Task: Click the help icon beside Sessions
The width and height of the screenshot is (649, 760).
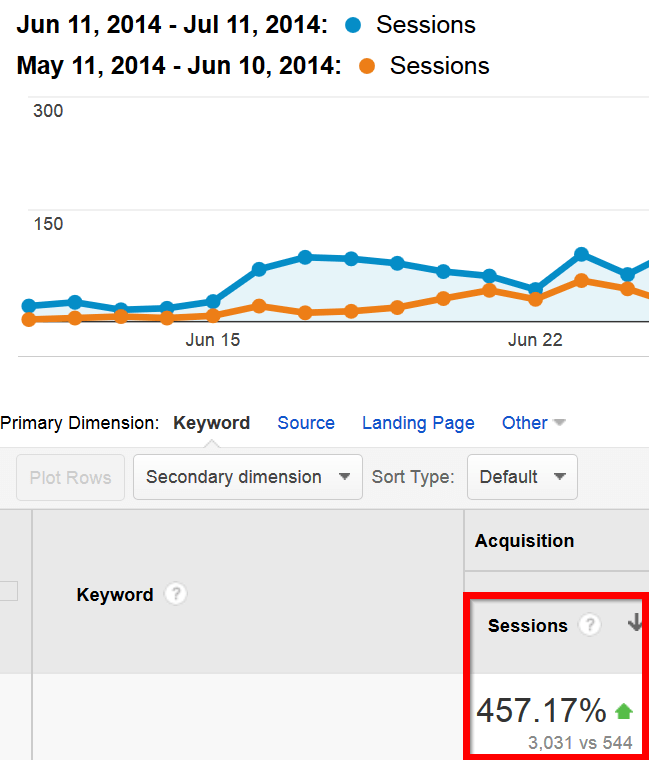Action: coord(591,625)
